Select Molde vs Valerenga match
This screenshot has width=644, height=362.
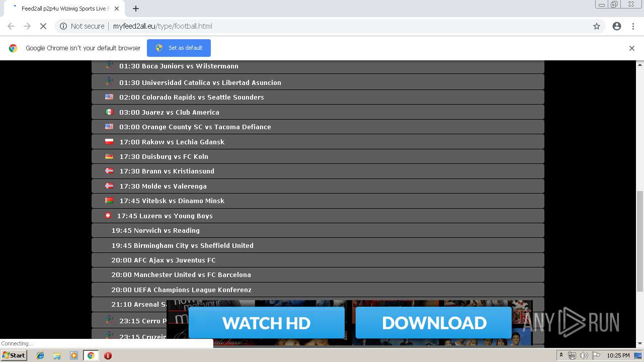pyautogui.click(x=163, y=186)
